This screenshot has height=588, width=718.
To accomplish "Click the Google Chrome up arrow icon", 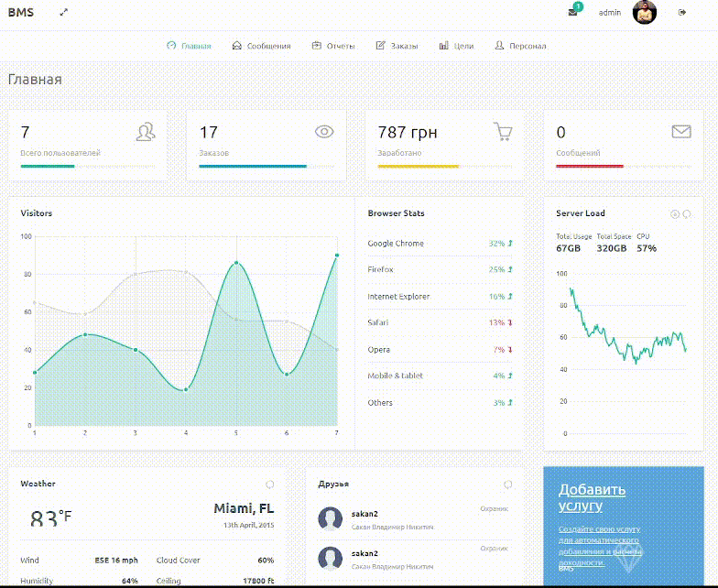I will pyautogui.click(x=510, y=244).
